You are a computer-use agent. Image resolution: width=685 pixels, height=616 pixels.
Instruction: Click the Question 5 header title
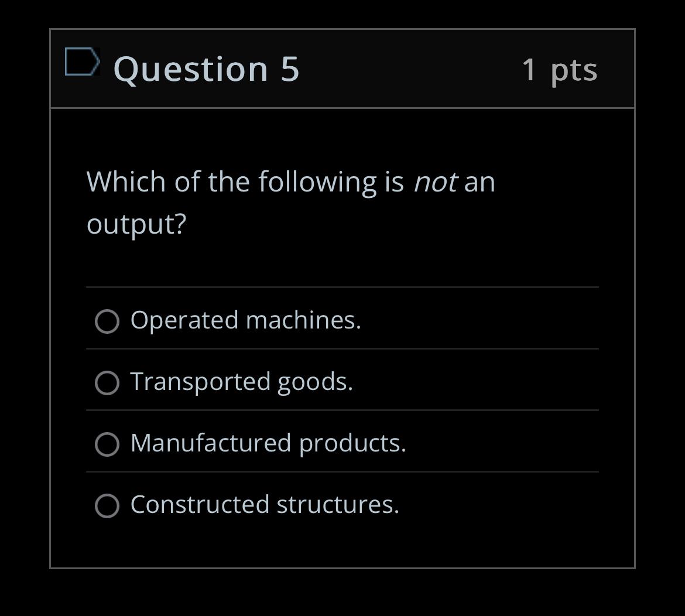click(x=206, y=69)
